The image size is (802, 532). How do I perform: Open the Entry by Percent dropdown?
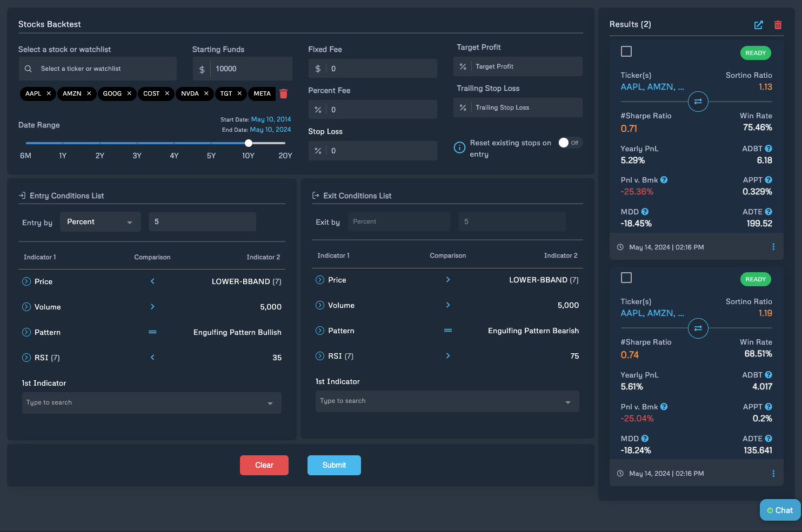pyautogui.click(x=100, y=222)
